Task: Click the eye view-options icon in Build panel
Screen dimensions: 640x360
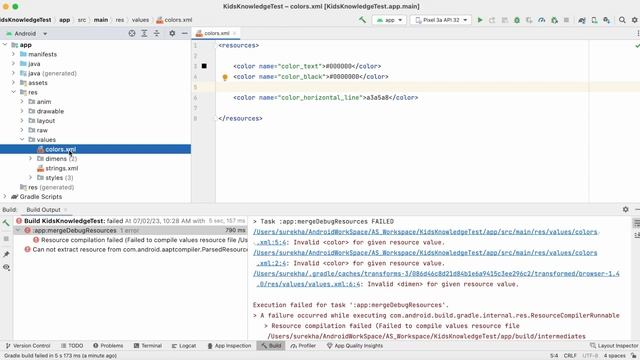Action: (x=6, y=267)
